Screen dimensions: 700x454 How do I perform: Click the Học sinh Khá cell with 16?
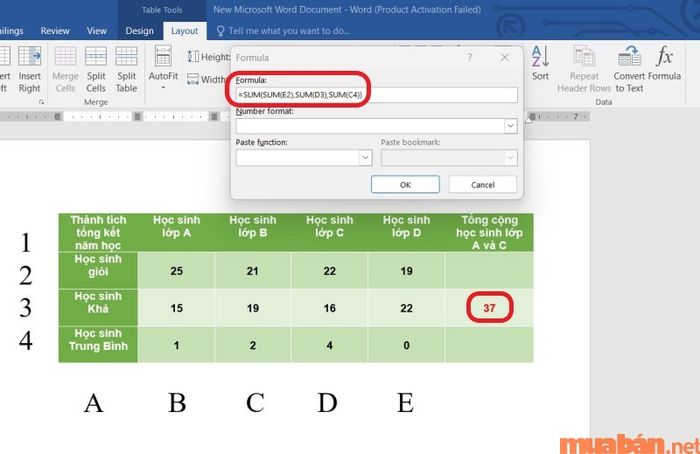click(329, 308)
